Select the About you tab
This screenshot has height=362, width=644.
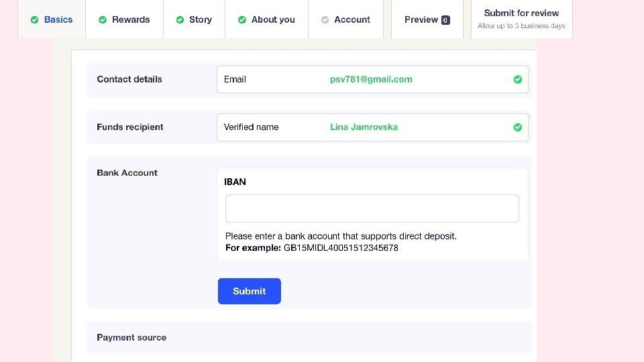[x=273, y=19]
